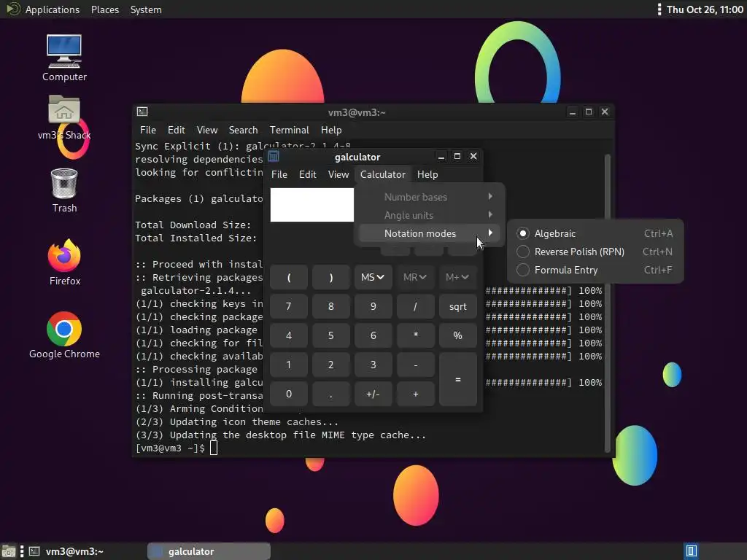Click the percent (%) button
Viewport: 747px width, 560px height.
tap(458, 335)
